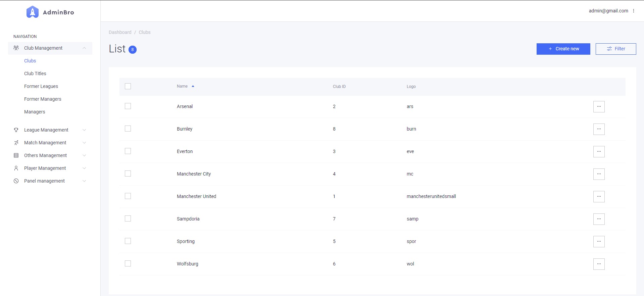The width and height of the screenshot is (644, 296).
Task: Click the Manchester United name cell
Action: pos(196,196)
